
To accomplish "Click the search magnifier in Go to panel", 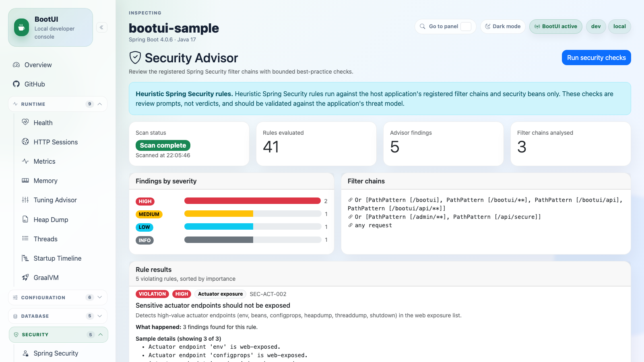I will [x=423, y=26].
